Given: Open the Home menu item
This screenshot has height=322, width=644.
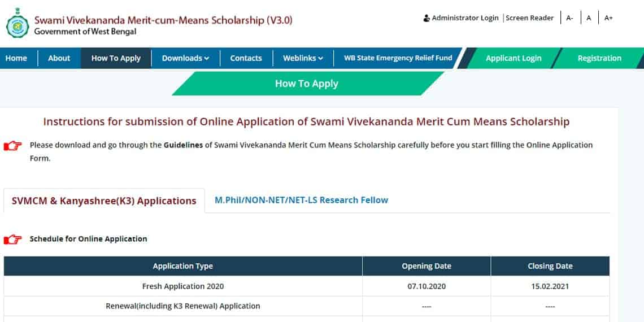Looking at the screenshot, I should pyautogui.click(x=16, y=58).
